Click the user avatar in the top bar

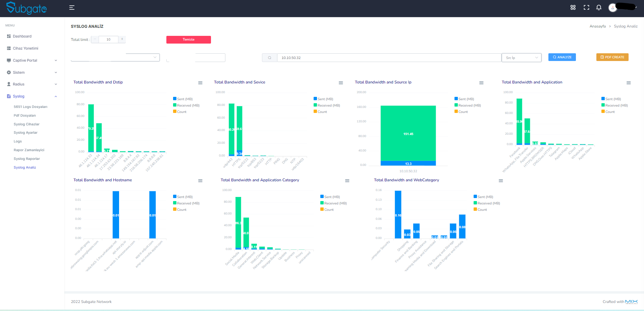pos(612,8)
